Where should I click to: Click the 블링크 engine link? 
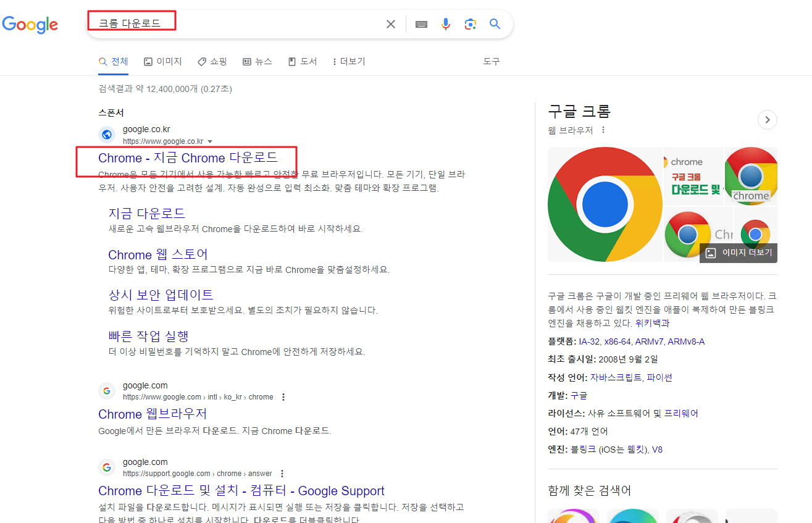click(x=584, y=449)
